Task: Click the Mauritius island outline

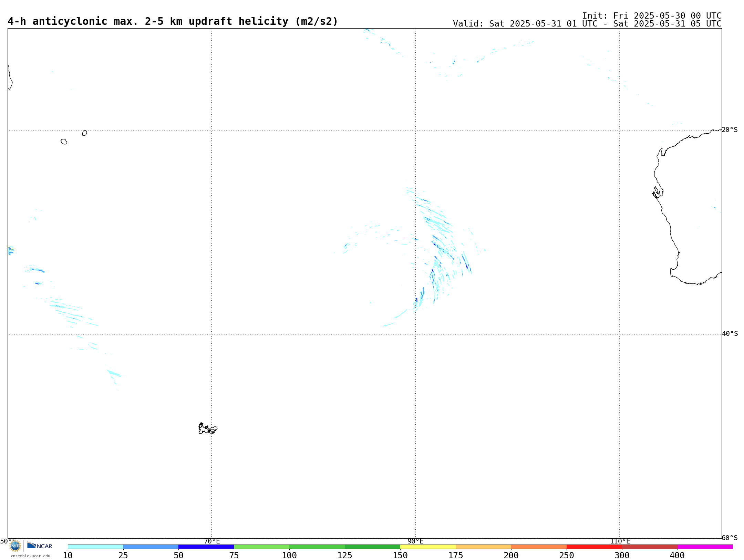Action: point(84,133)
